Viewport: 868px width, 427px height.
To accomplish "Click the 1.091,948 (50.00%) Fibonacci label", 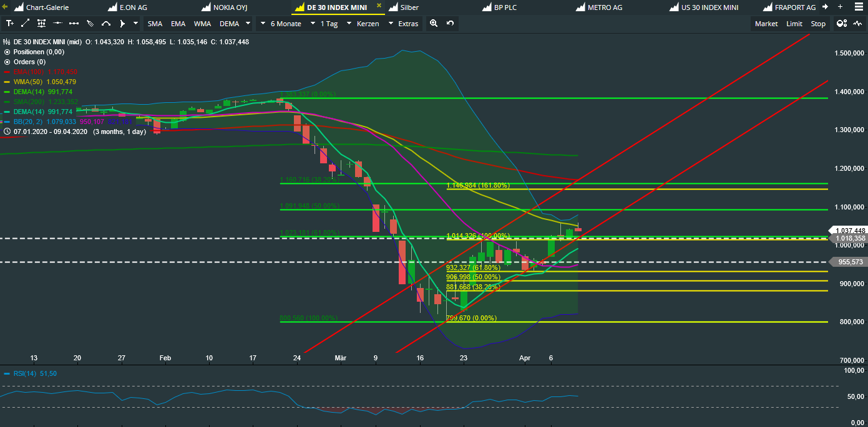I will coord(310,206).
